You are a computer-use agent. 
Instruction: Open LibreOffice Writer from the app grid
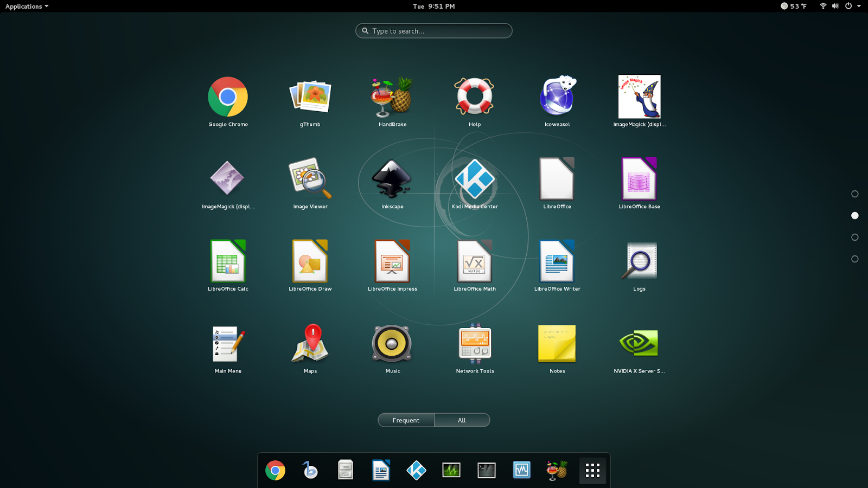pyautogui.click(x=557, y=261)
